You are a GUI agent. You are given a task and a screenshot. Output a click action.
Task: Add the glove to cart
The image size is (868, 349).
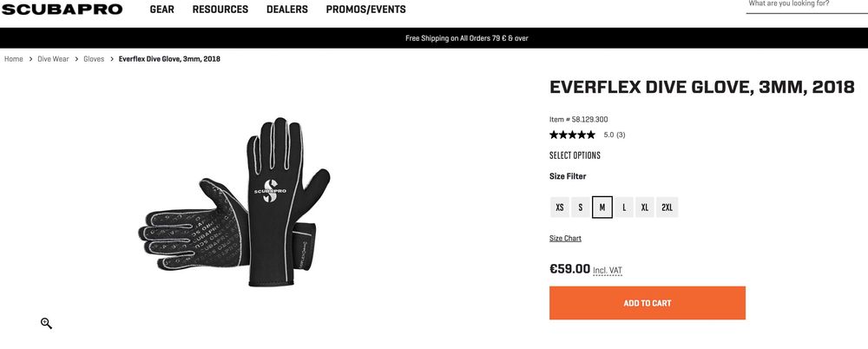[648, 303]
